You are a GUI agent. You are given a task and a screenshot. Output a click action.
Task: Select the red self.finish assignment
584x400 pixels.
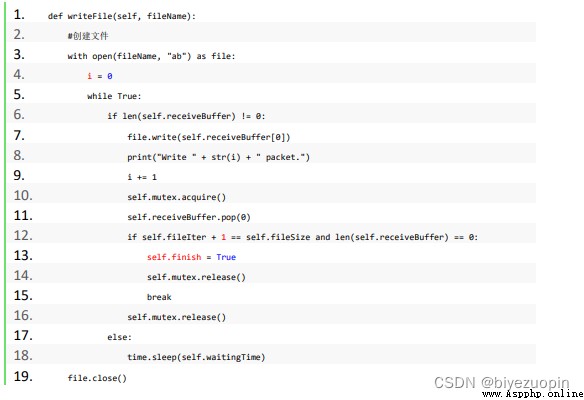click(174, 257)
